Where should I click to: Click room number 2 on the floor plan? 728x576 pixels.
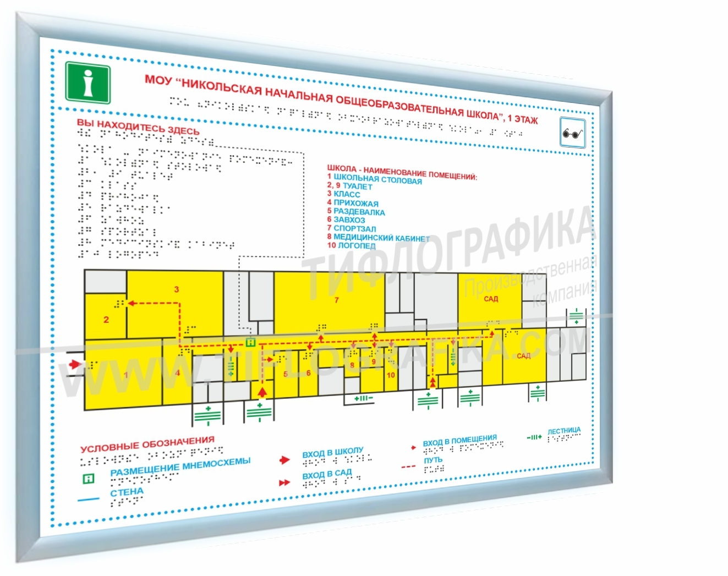pyautogui.click(x=106, y=319)
